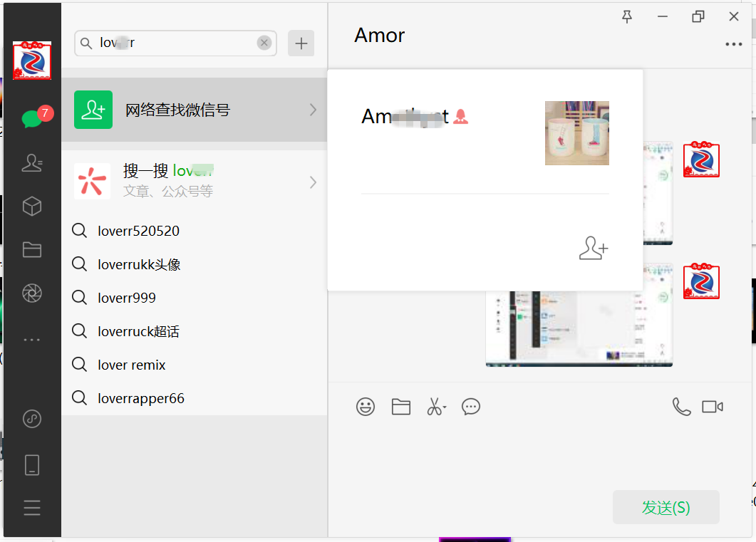Viewport: 756px width, 542px height.
Task: Expand the chevron on the 搜一搜 row
Action: point(313,182)
